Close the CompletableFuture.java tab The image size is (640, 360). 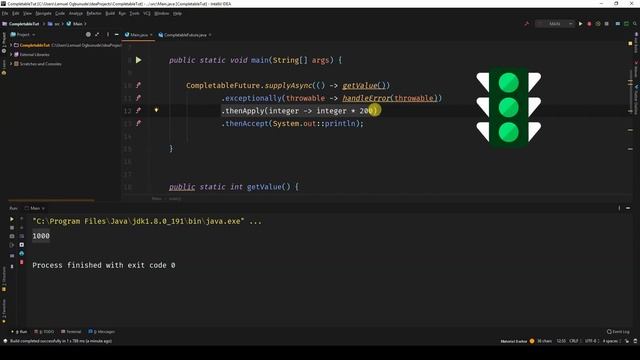point(210,35)
